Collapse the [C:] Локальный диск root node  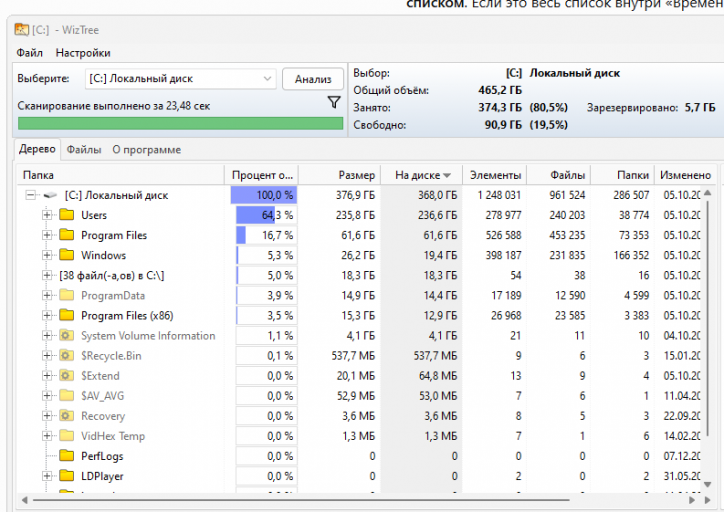[x=30, y=195]
